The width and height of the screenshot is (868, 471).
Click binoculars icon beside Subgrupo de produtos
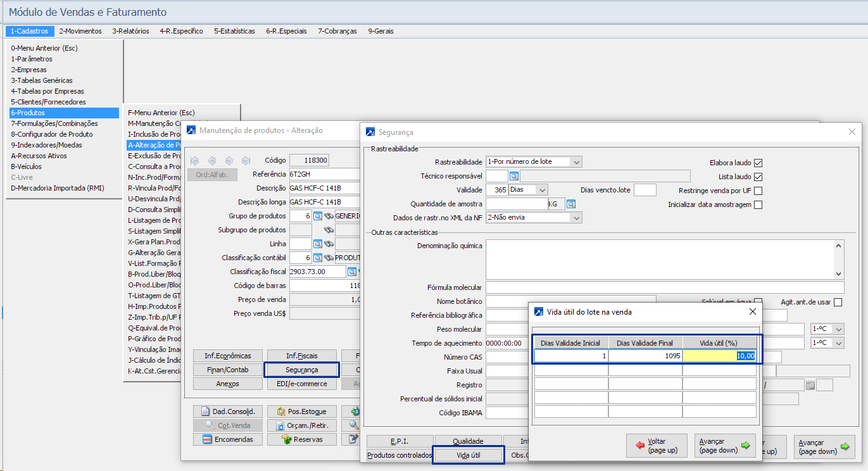pyautogui.click(x=329, y=230)
